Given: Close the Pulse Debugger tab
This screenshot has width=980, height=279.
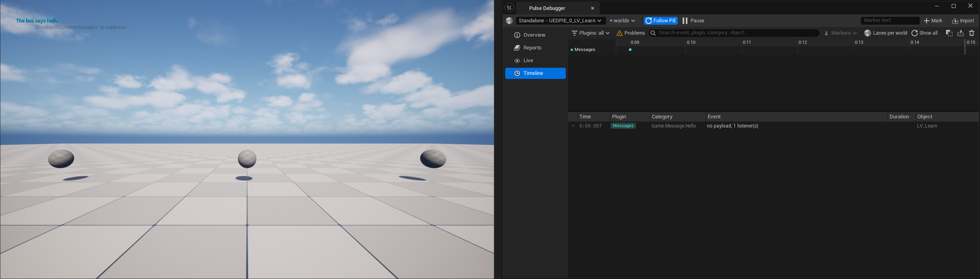Looking at the screenshot, I should 592,9.
